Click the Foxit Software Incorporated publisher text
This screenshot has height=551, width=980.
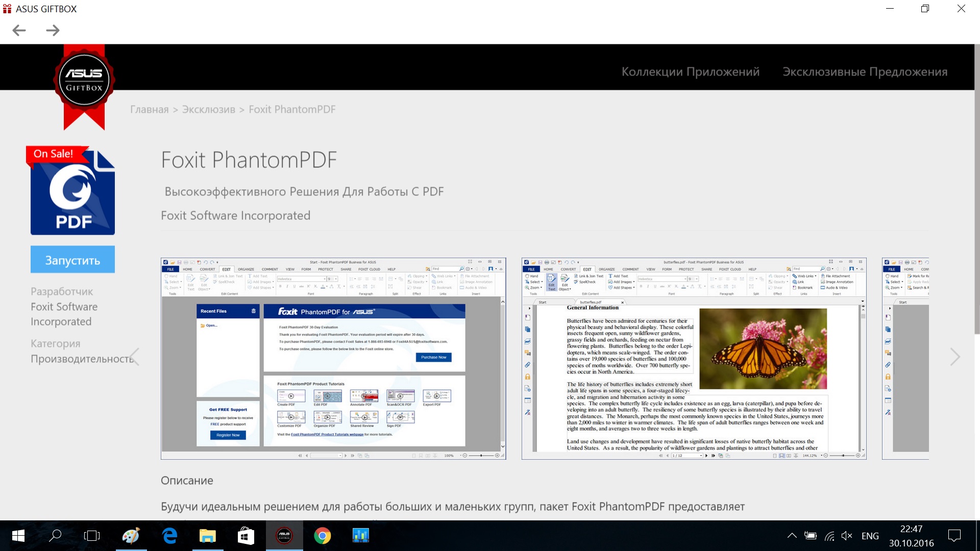(235, 216)
